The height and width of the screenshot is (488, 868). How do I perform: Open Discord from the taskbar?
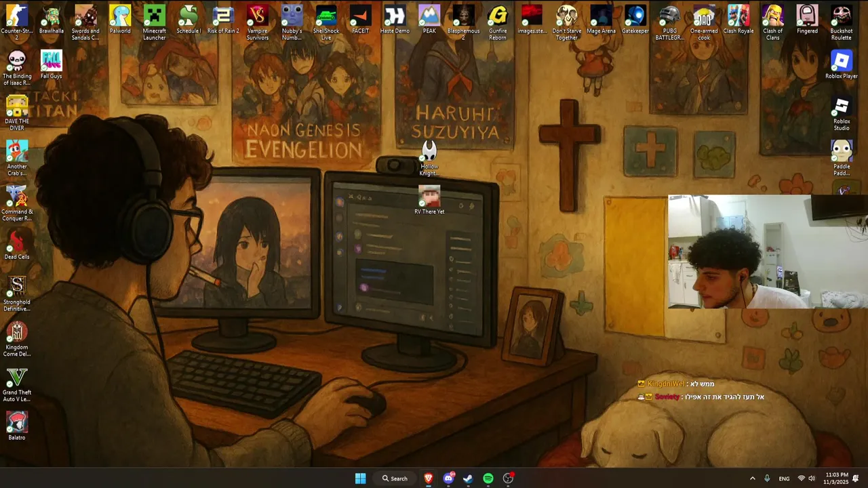448,479
